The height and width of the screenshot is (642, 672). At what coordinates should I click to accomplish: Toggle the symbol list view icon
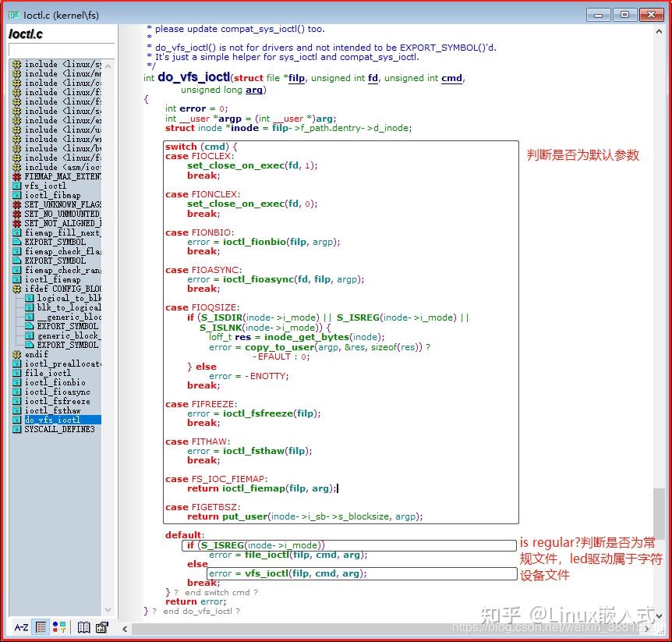tap(41, 627)
